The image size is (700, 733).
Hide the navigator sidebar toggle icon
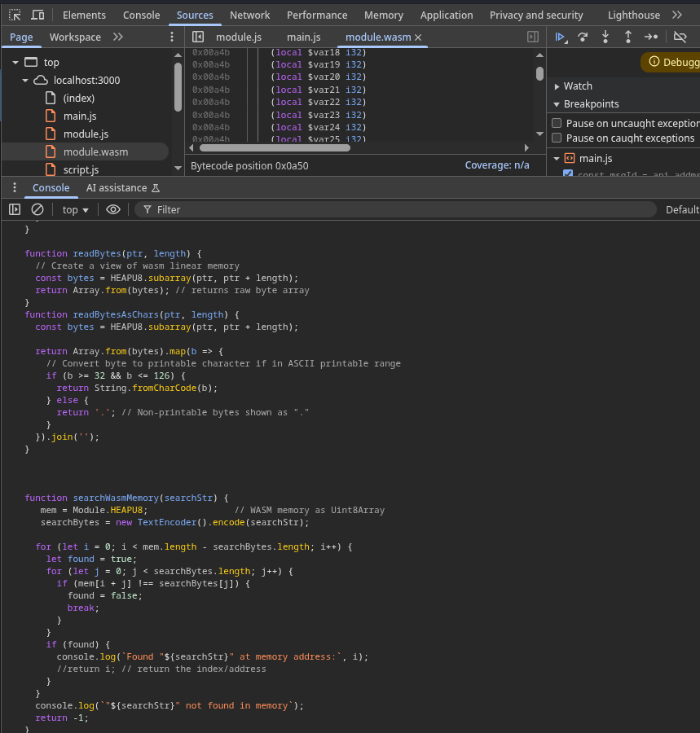(x=198, y=37)
